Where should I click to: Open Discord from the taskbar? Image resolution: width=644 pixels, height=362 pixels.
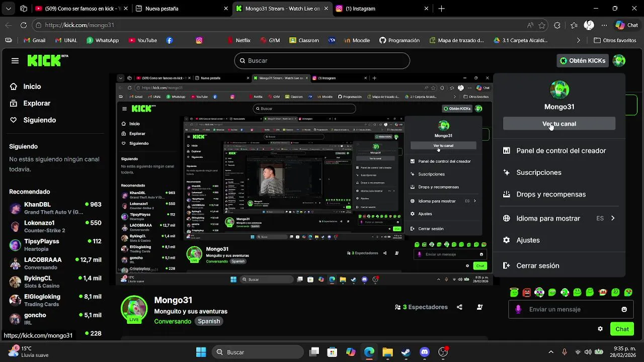(425, 352)
